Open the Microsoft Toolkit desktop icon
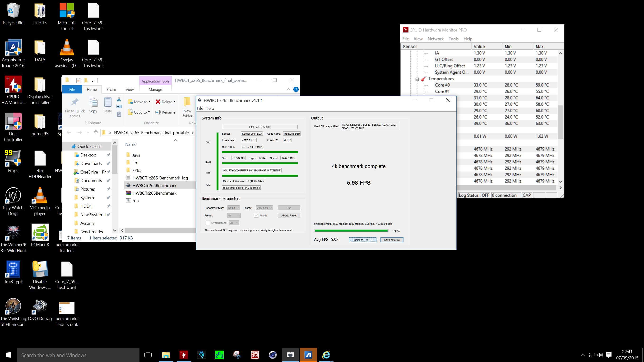644x362 pixels. click(67, 17)
